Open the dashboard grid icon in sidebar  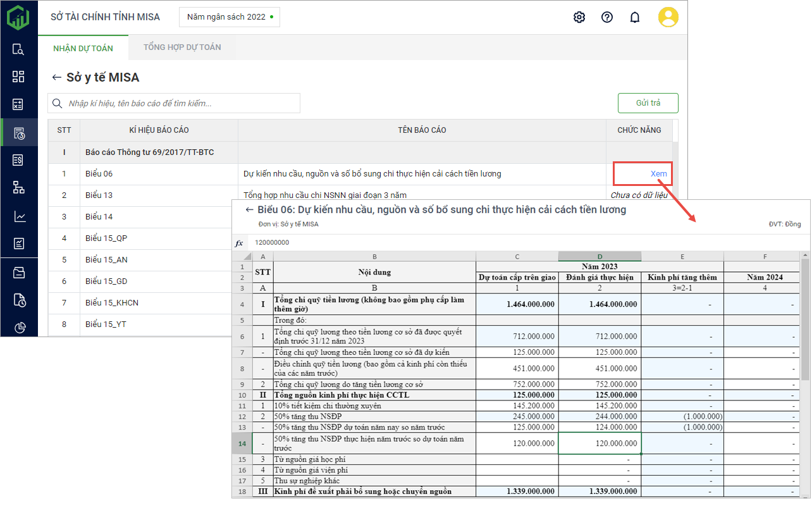(18, 77)
